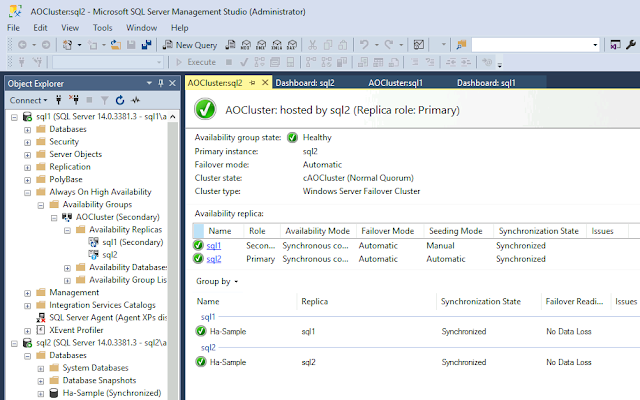This screenshot has height=400, width=640.
Task: Open the Group by dropdown
Action: pyautogui.click(x=217, y=281)
